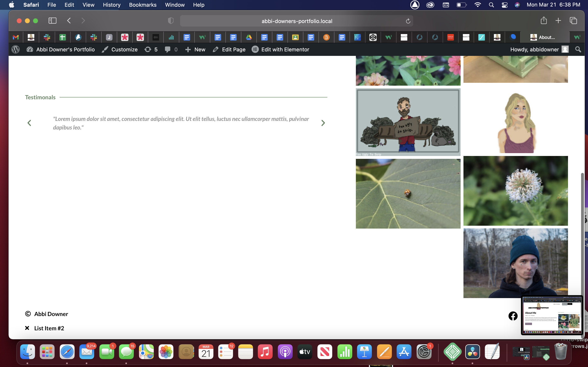This screenshot has width=588, height=367.
Task: Click the privacy shield icon beside address bar
Action: pos(171,21)
